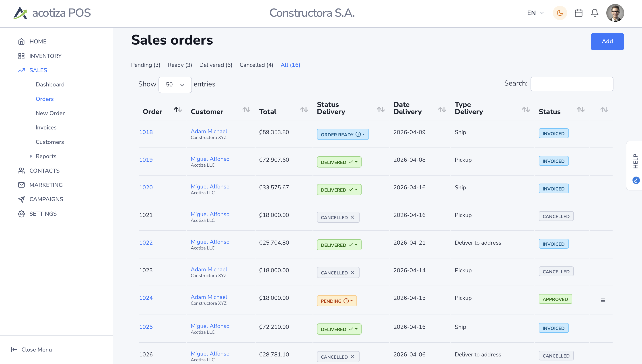Image resolution: width=642 pixels, height=364 pixels.
Task: Open order 1022 link
Action: 146,243
